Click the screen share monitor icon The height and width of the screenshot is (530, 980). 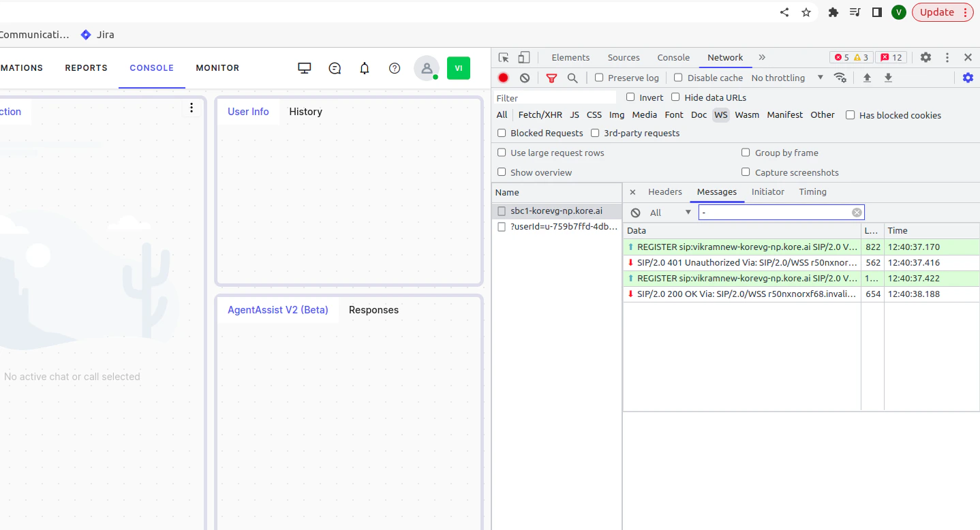click(304, 67)
